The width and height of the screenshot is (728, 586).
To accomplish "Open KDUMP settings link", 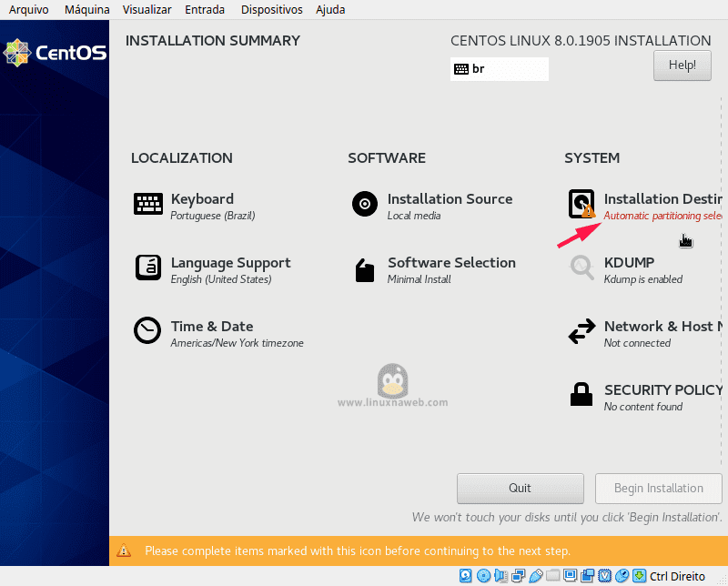I will pyautogui.click(x=629, y=263).
